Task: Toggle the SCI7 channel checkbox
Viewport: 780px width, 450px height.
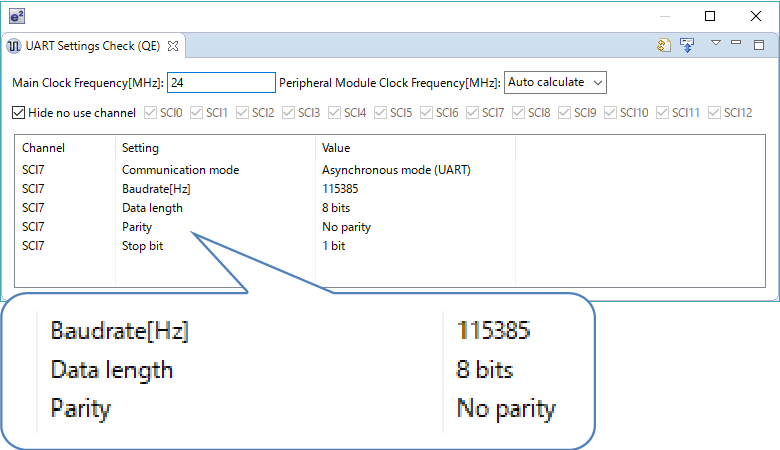Action: (473, 113)
